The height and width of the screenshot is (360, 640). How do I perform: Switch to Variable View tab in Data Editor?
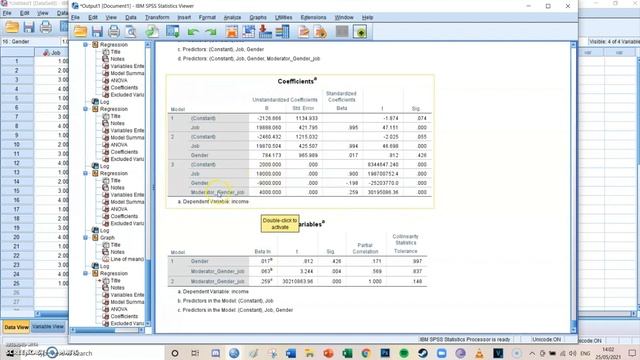coord(48,327)
